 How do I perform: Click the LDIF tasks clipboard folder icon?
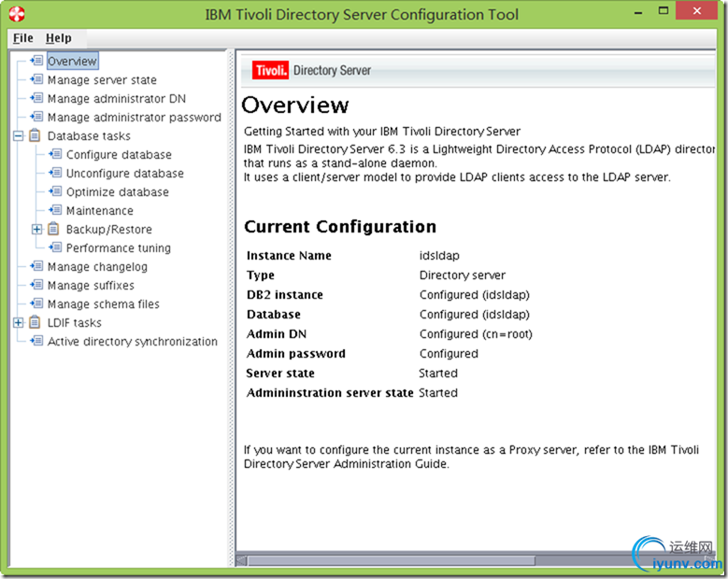tap(35, 322)
